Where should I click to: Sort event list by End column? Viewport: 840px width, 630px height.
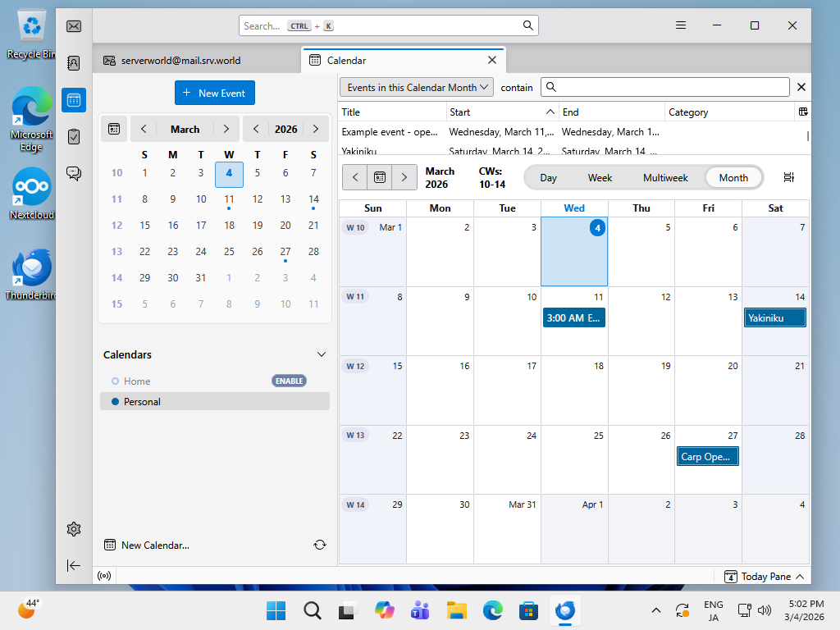611,112
